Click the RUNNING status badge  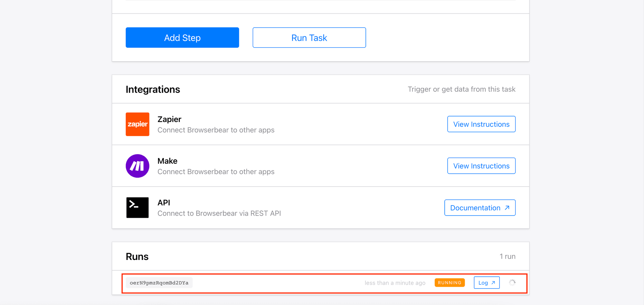coord(450,282)
